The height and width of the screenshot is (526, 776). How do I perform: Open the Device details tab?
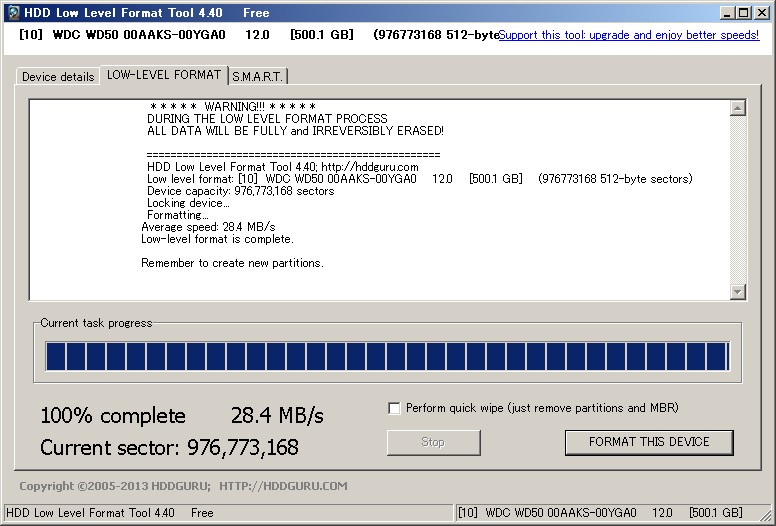coord(58,77)
